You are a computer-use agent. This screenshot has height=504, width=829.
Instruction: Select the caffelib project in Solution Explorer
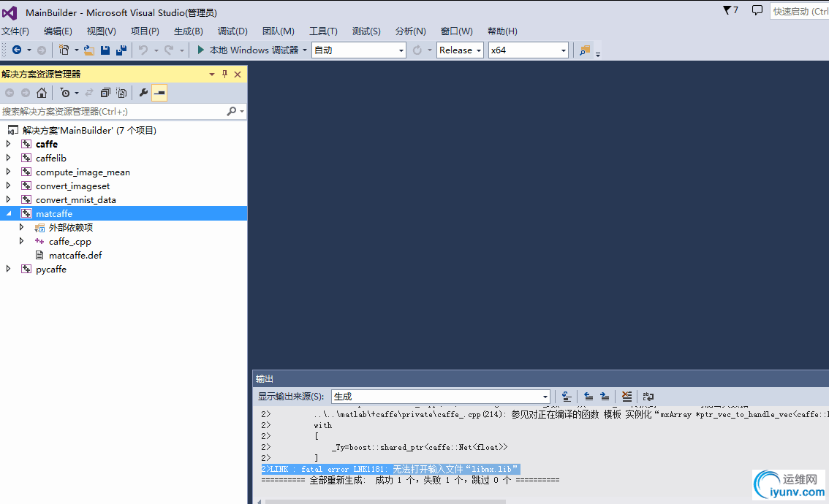point(51,158)
